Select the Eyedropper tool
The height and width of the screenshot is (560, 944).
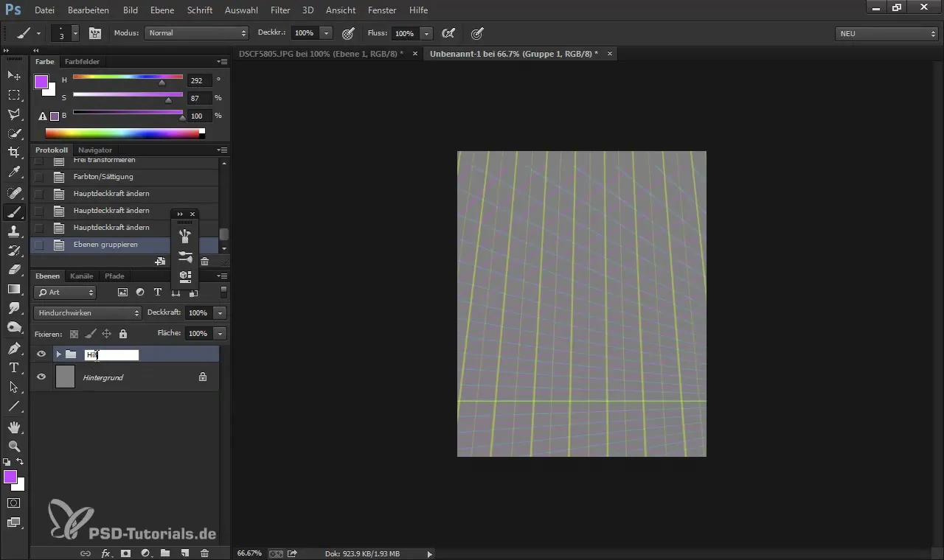[14, 172]
